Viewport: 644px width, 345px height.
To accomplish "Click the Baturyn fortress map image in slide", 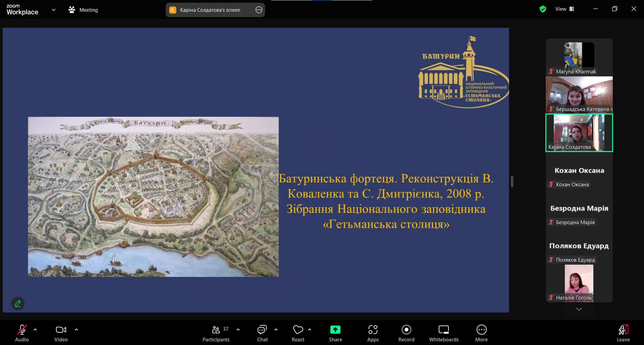I will pyautogui.click(x=153, y=197).
